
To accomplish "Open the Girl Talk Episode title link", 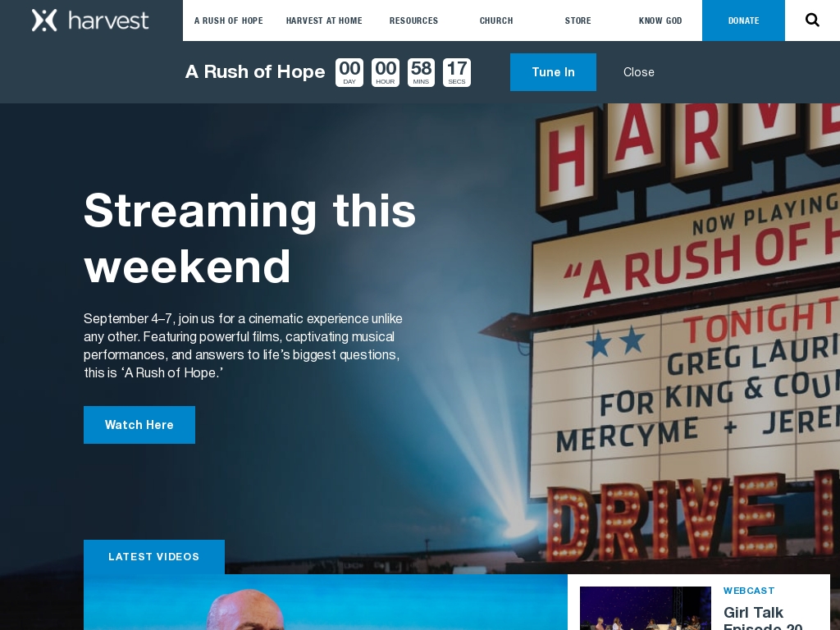I will 763,617.
